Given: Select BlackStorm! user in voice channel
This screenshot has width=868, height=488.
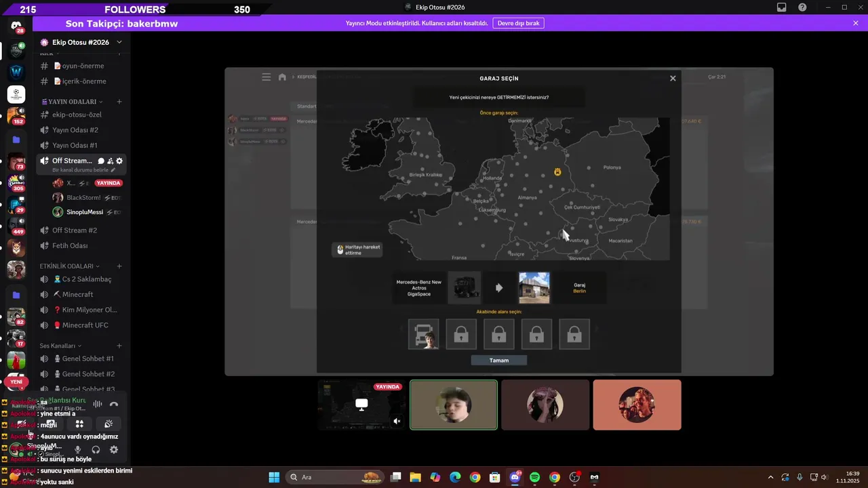Looking at the screenshot, I should pos(87,198).
